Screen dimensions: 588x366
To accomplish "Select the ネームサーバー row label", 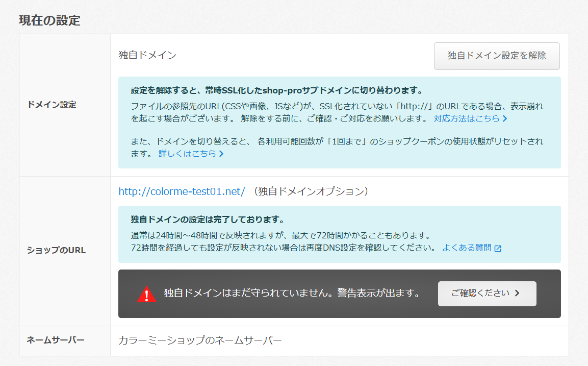I will pos(55,340).
